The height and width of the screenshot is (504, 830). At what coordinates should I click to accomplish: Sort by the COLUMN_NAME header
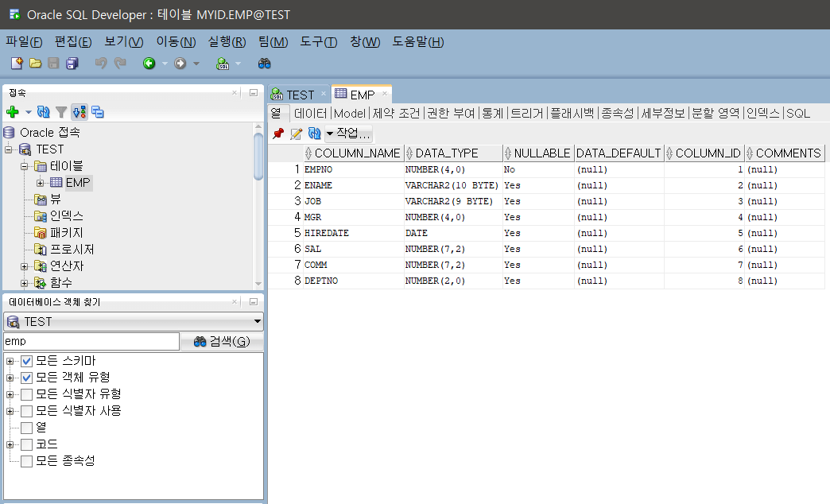point(353,153)
